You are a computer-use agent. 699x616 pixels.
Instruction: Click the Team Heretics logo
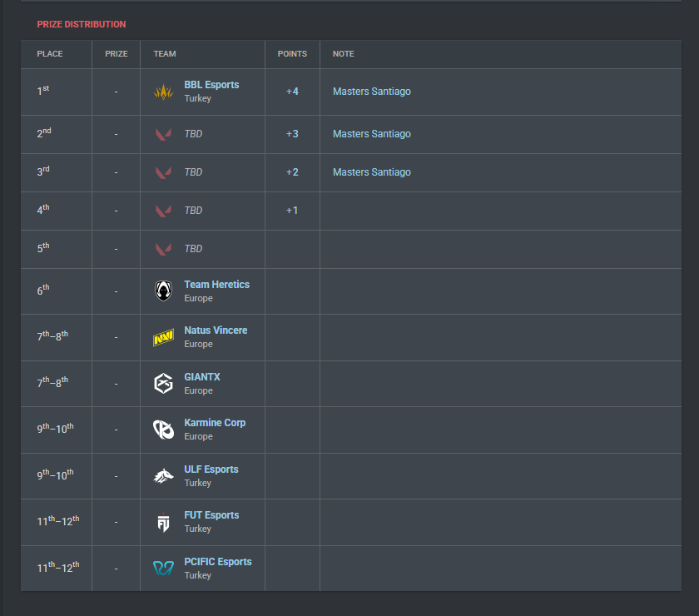(x=163, y=291)
